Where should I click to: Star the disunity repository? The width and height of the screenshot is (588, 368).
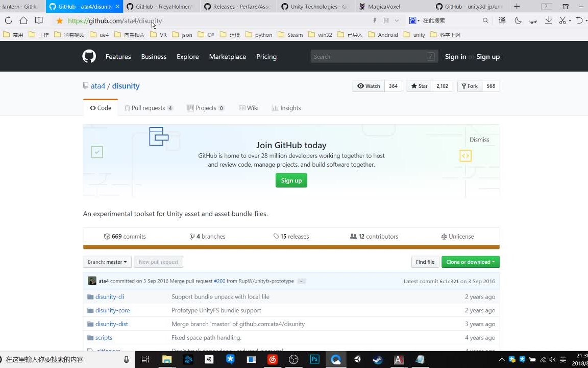coord(419,86)
